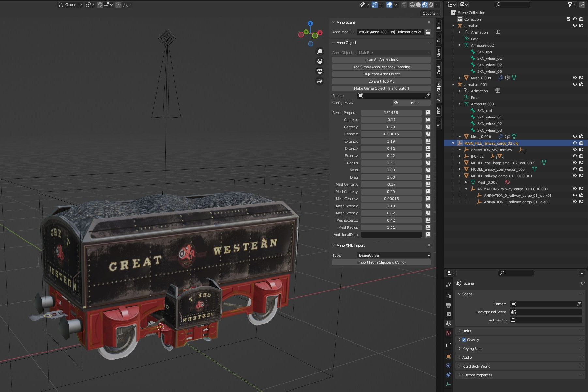588x392 pixels.
Task: Select rendered viewport shading
Action: click(x=431, y=5)
